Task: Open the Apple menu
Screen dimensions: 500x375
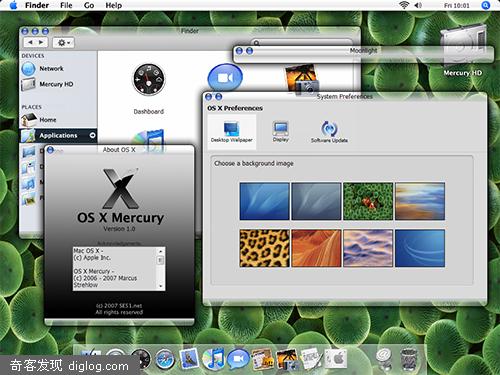Action: click(x=13, y=5)
